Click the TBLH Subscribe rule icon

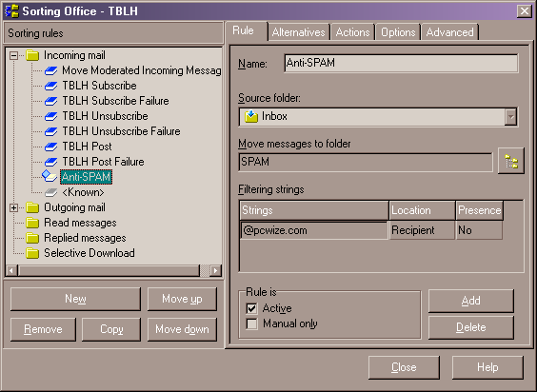tap(51, 86)
